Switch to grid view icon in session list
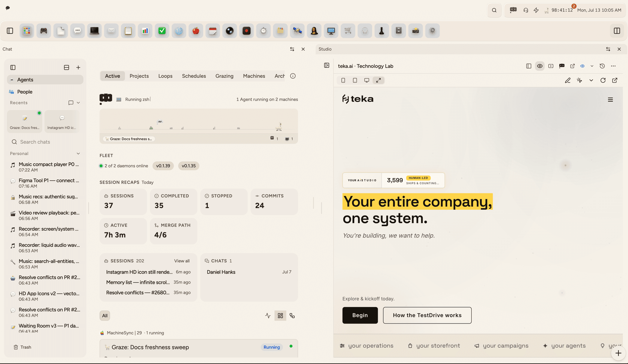This screenshot has height=364, width=628. 280,316
